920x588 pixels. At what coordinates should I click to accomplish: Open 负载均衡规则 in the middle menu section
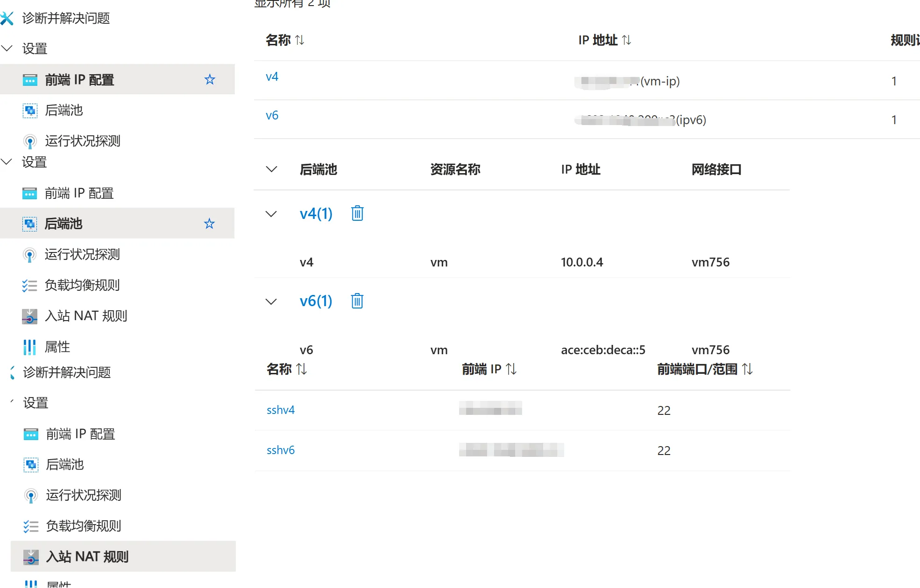[x=82, y=285]
